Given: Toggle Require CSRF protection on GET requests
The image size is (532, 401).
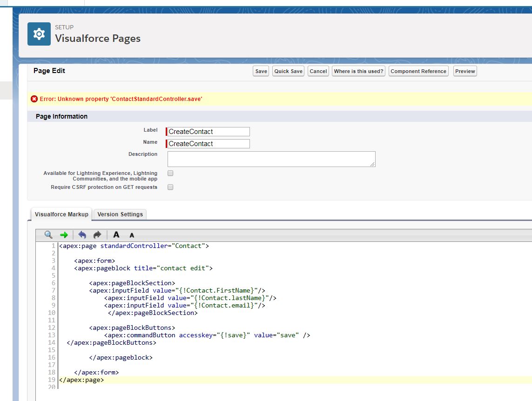Looking at the screenshot, I should 170,187.
